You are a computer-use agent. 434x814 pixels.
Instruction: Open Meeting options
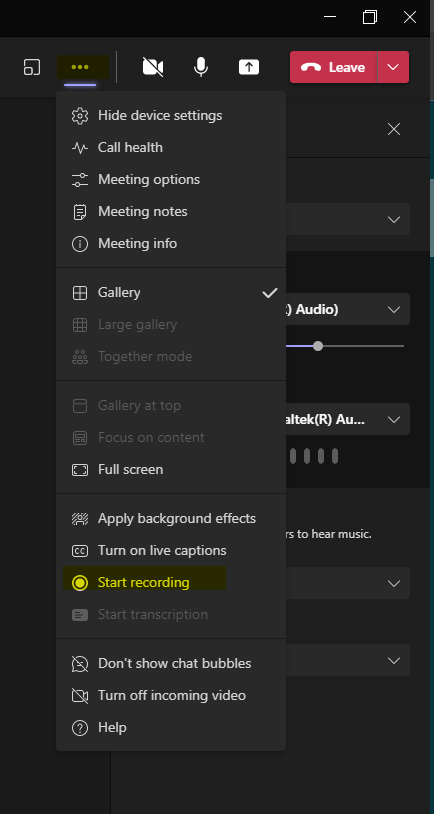(x=171, y=180)
